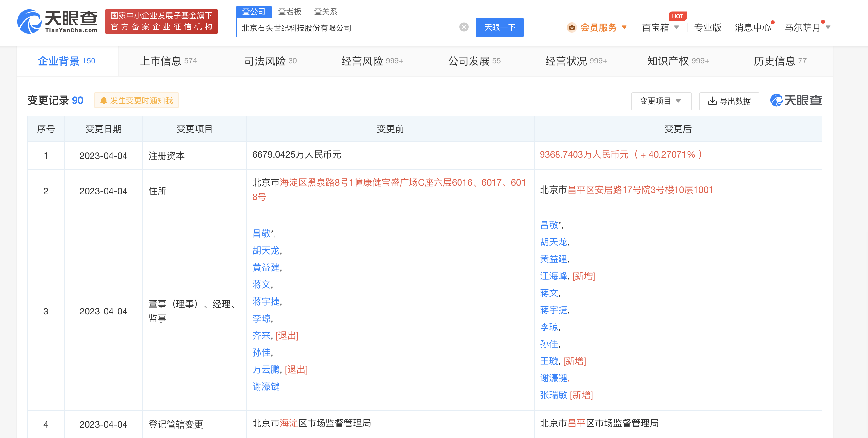
Task: Expand the 马尔萨月 account dropdown
Action: pos(804,28)
